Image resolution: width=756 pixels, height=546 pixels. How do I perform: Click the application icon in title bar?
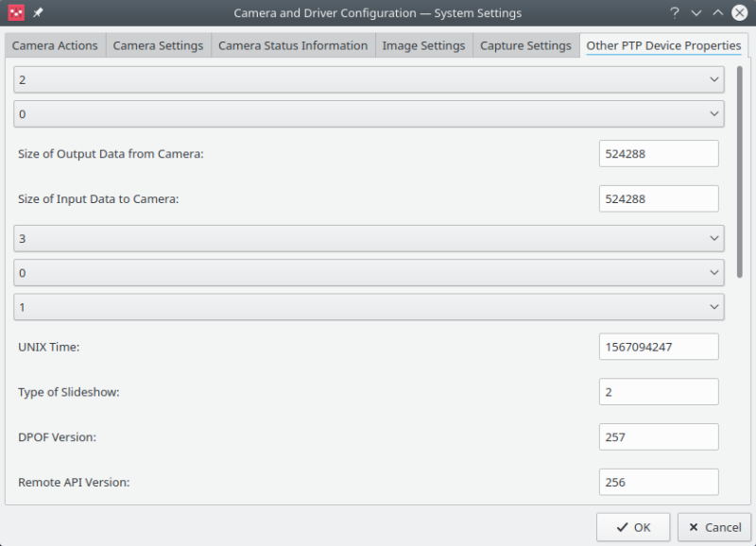point(16,13)
